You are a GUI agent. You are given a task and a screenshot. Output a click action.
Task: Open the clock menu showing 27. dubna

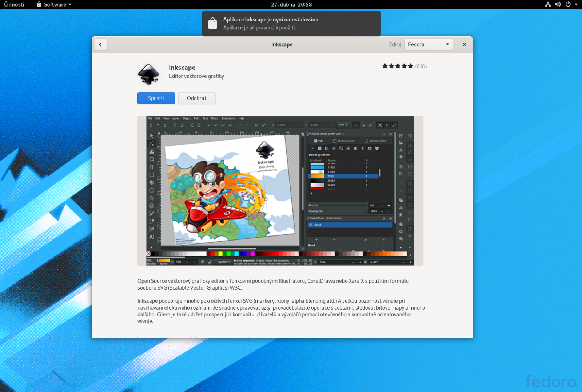(x=291, y=5)
